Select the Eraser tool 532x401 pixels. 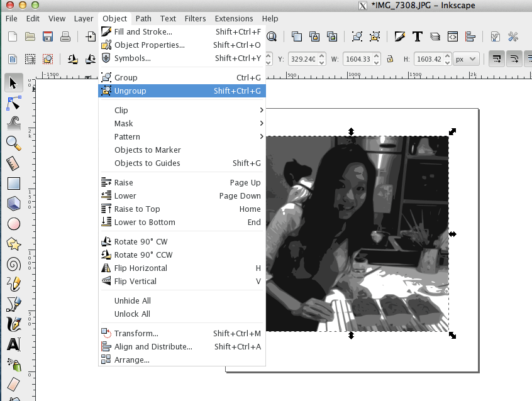(x=14, y=385)
